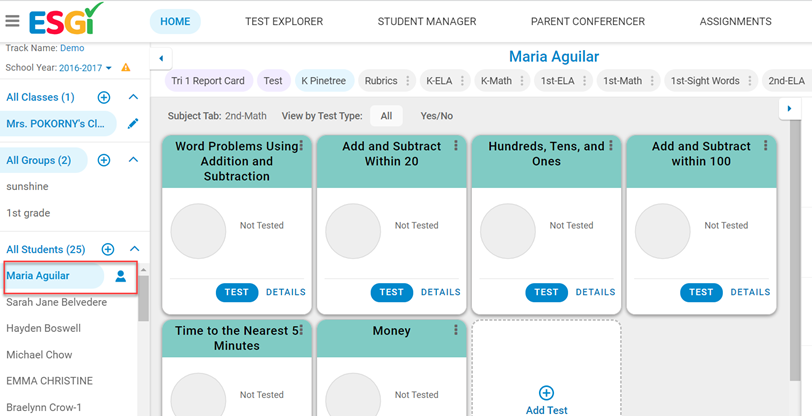The image size is (812, 416).
Task: Collapse the All Classes section
Action: click(133, 97)
